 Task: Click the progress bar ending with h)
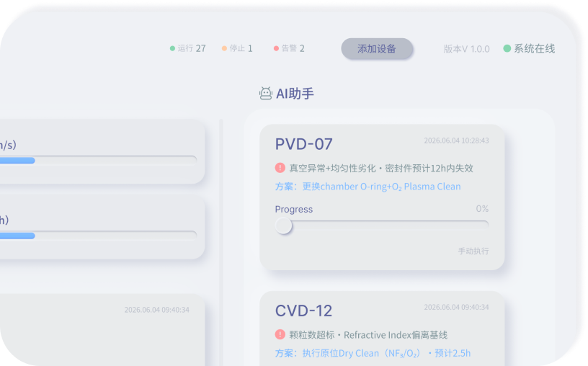[x=98, y=236]
